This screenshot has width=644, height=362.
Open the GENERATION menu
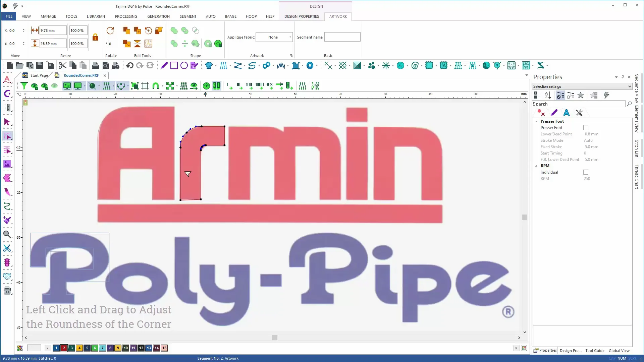158,16
